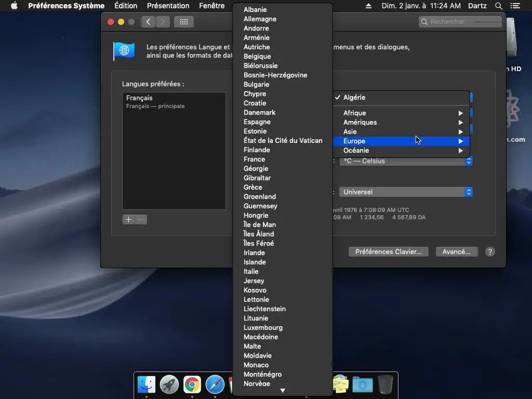
Task: Expand the Europe submenu
Action: point(402,141)
